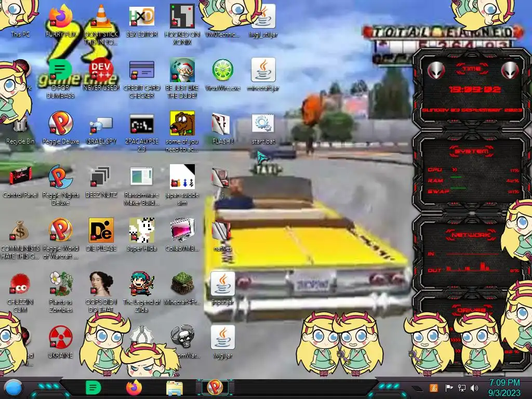
Task: Open the natives folder icon
Action: [x=222, y=235]
